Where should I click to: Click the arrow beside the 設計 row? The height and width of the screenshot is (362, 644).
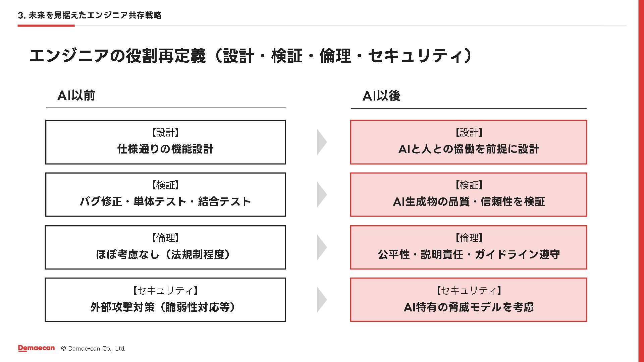coord(321,142)
